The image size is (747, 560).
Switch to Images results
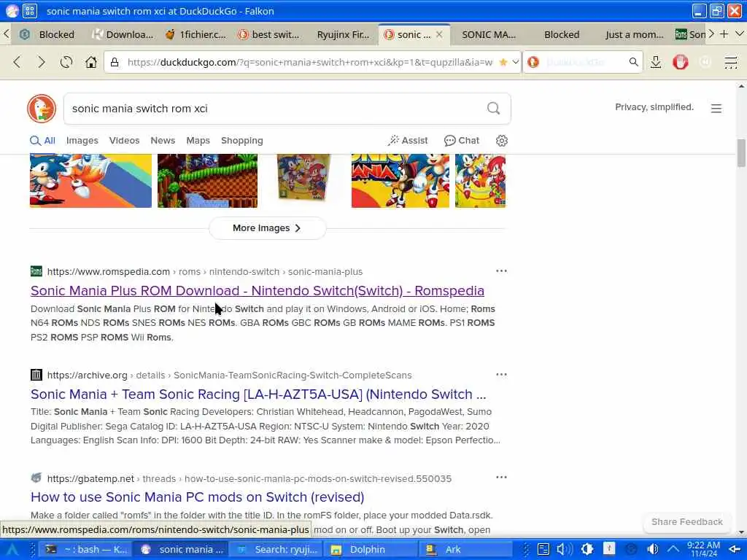click(x=82, y=141)
